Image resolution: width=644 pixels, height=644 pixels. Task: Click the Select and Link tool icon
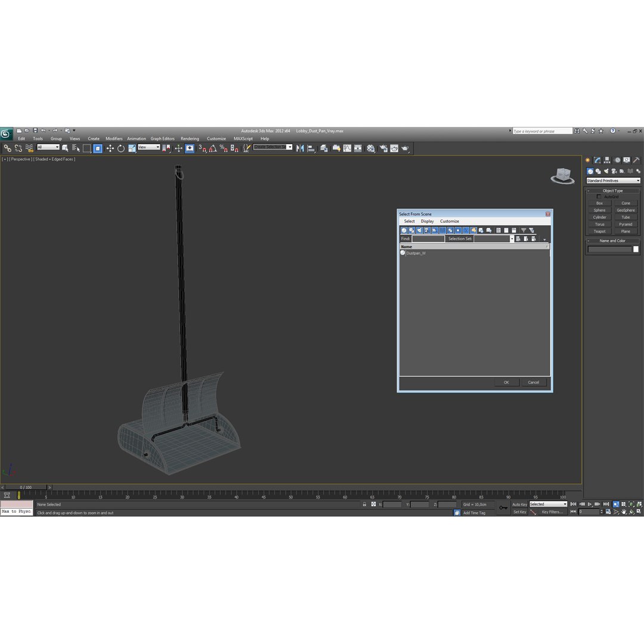[7, 148]
